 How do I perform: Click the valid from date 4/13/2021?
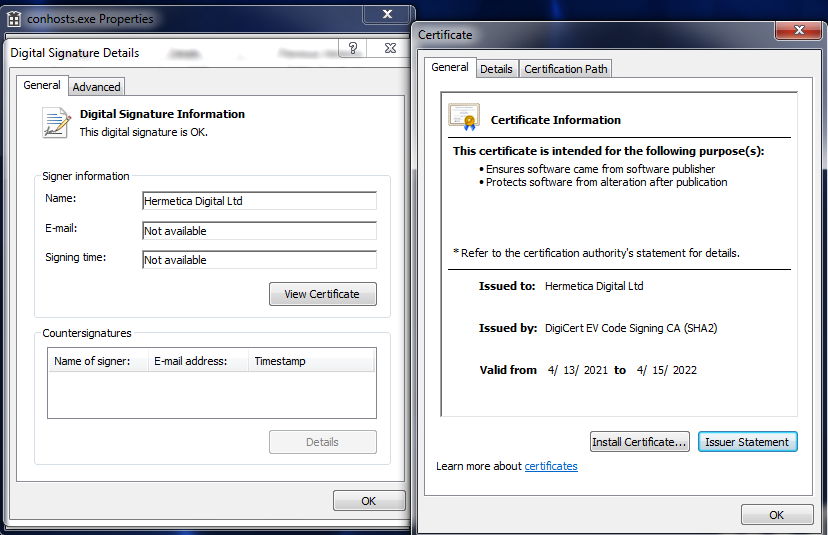[x=578, y=370]
